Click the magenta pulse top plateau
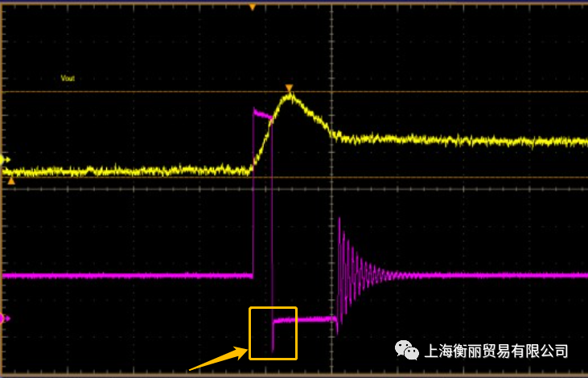The image size is (588, 378). (x=262, y=113)
